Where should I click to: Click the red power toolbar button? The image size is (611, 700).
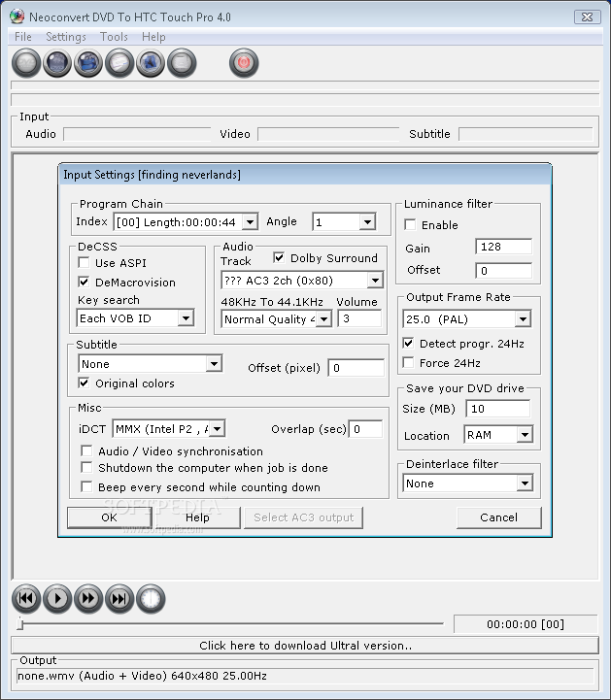click(x=244, y=63)
